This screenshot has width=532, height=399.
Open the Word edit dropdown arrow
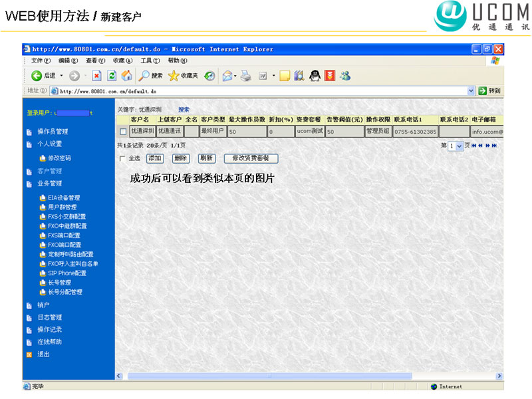point(273,75)
